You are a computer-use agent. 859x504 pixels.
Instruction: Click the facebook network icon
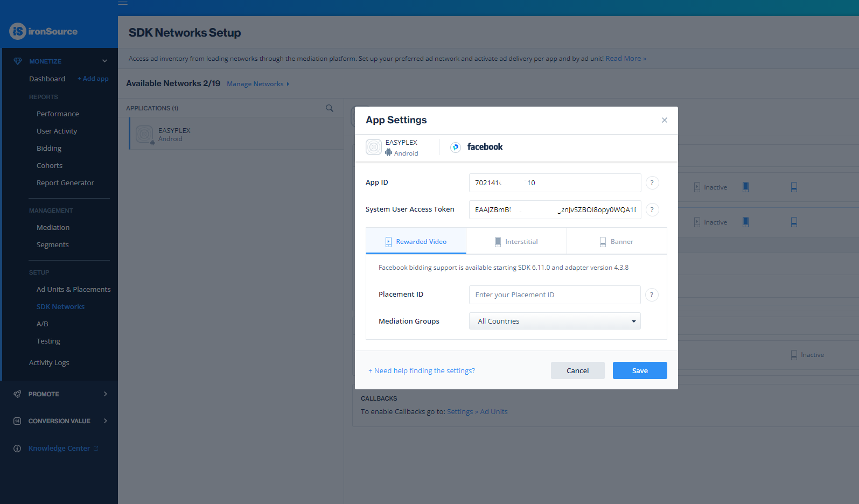pyautogui.click(x=456, y=147)
